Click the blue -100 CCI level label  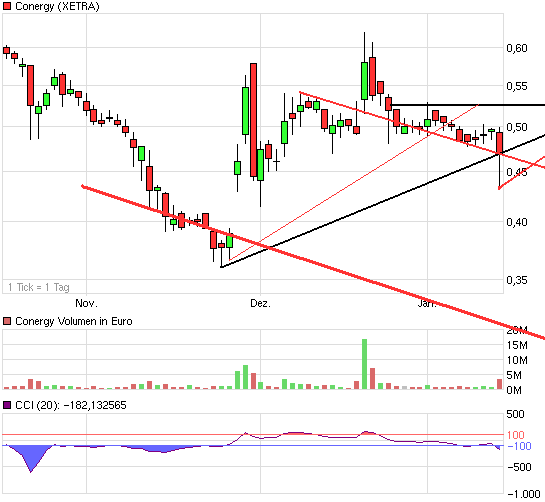[x=519, y=446]
